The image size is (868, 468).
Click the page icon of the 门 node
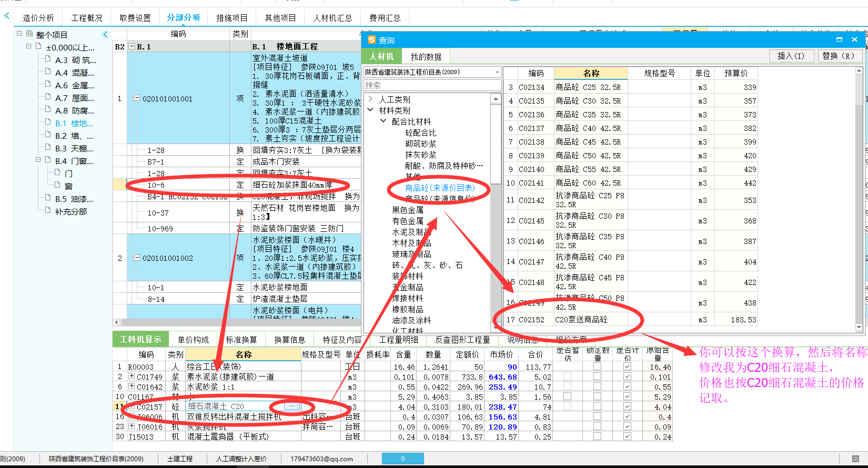(x=57, y=172)
